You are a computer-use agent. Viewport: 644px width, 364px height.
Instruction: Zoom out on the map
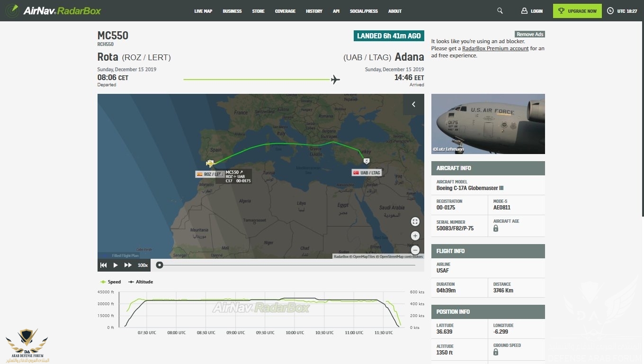415,250
